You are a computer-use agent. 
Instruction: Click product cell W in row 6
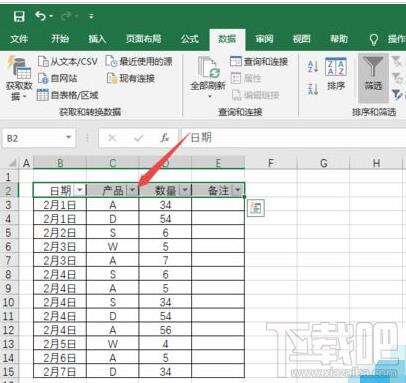pyautogui.click(x=113, y=247)
